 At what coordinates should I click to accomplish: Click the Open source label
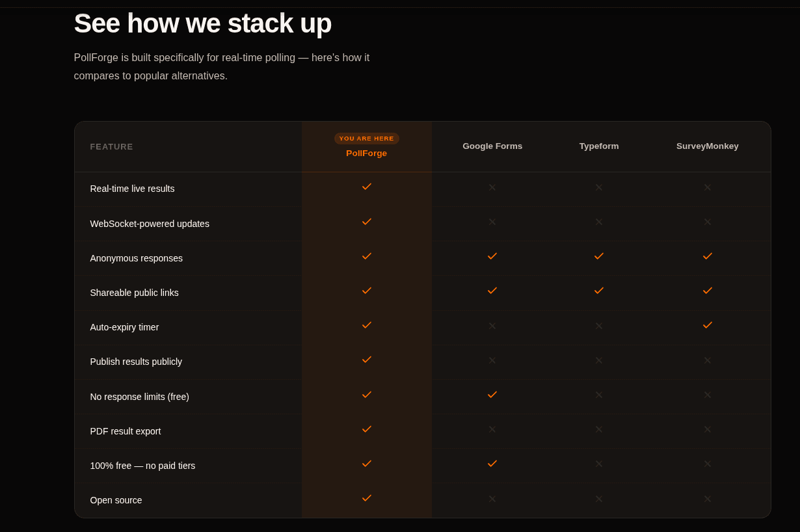(x=116, y=500)
